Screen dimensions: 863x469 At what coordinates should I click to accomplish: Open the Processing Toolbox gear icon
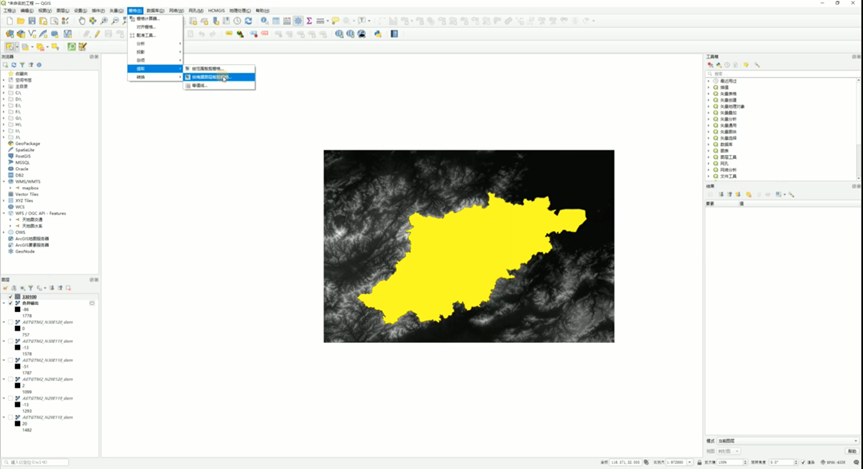(x=298, y=21)
